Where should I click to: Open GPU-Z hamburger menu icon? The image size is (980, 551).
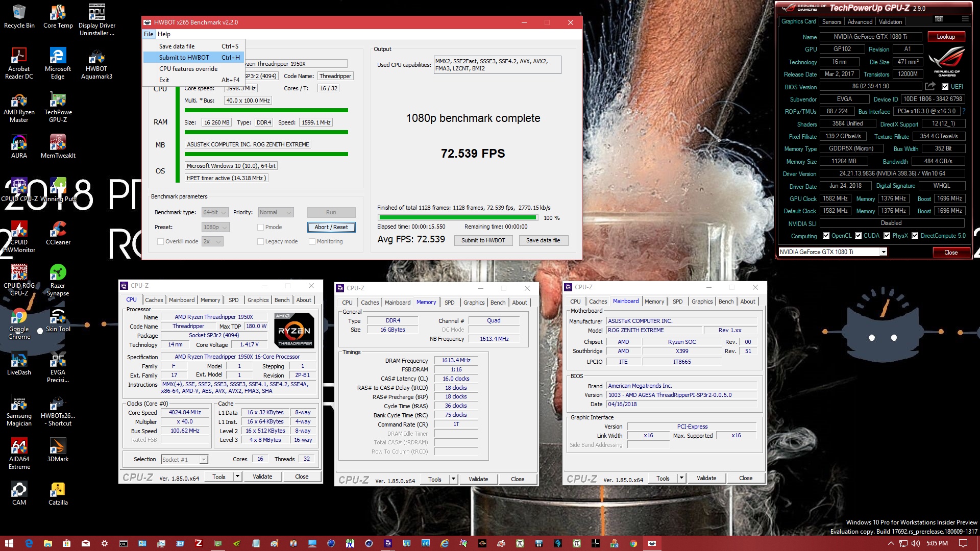pyautogui.click(x=965, y=19)
